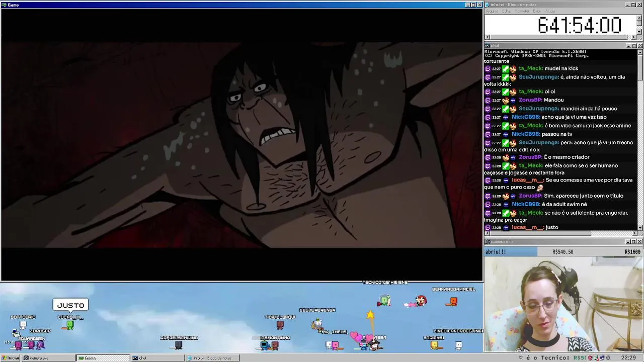Click chat window scrollbar up arrow

click(x=640, y=52)
